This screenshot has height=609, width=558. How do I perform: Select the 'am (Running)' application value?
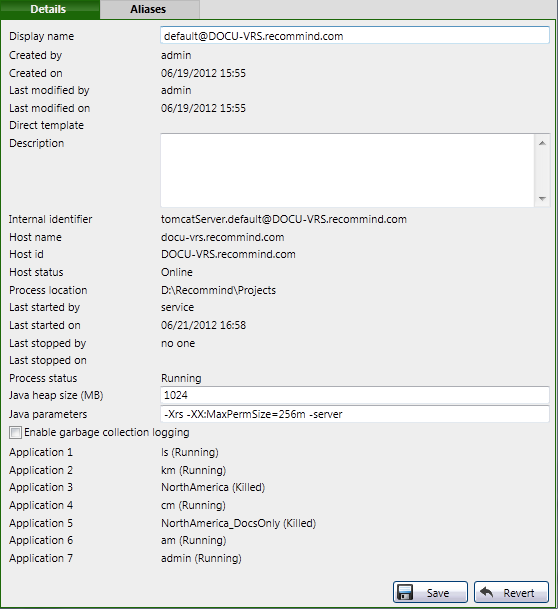click(194, 540)
